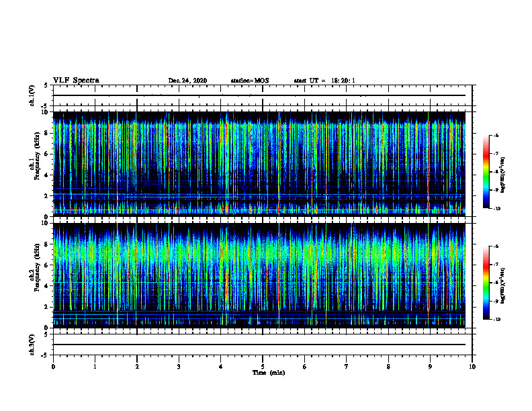Click the ch.1 color bar unit label
The height and width of the screenshot is (411, 532).
pos(503,175)
